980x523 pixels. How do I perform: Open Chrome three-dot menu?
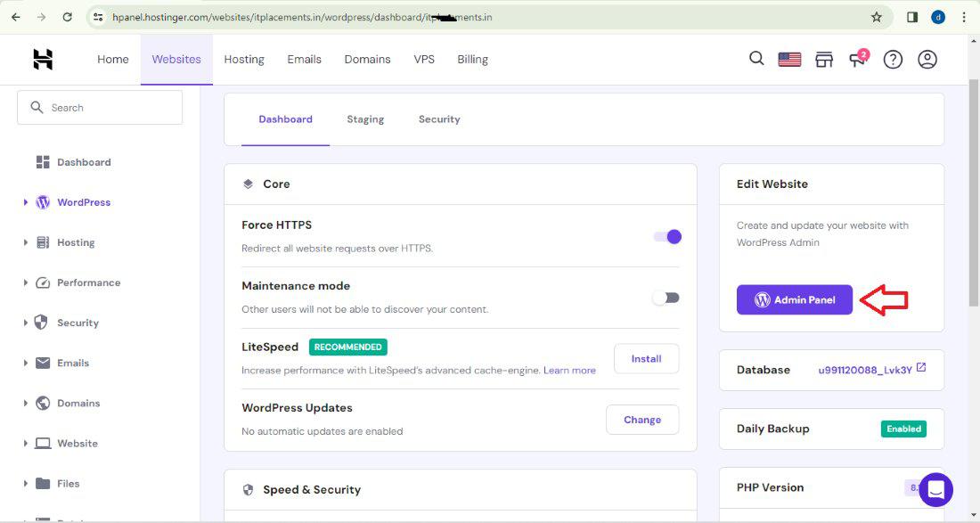click(x=964, y=17)
